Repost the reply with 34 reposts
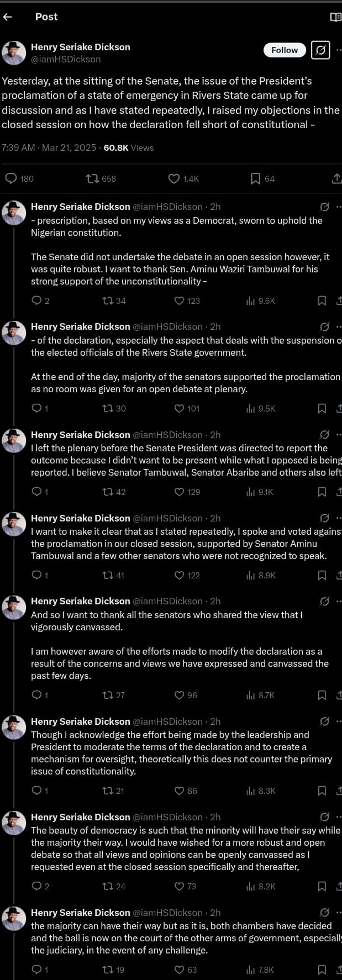Image resolution: width=342 pixels, height=980 pixels. pos(108,301)
